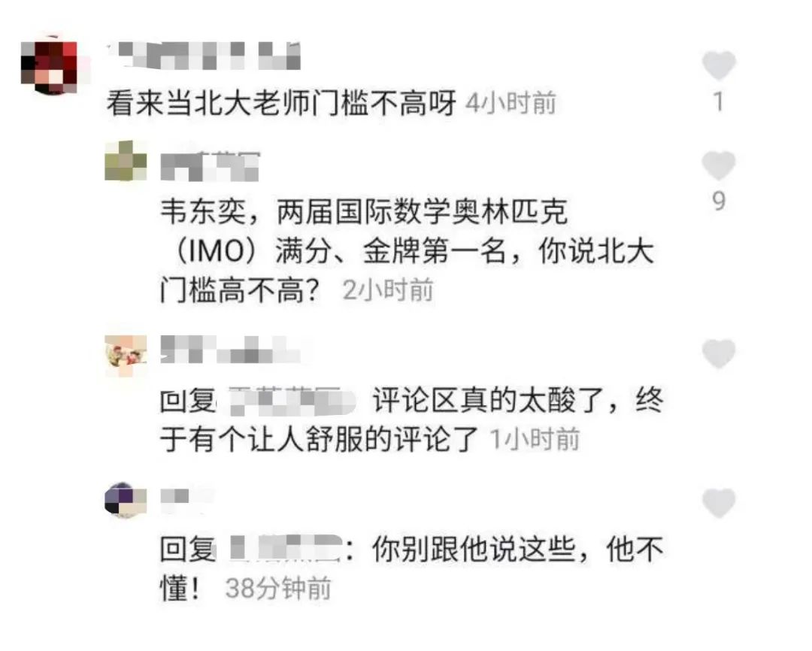Open purple avatar of the last replier

(126, 501)
